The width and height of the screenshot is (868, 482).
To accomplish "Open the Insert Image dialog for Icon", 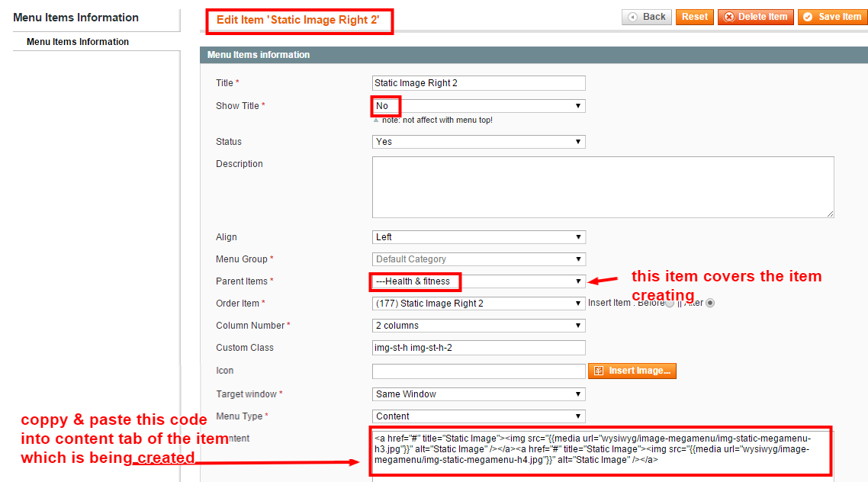I will [x=632, y=371].
